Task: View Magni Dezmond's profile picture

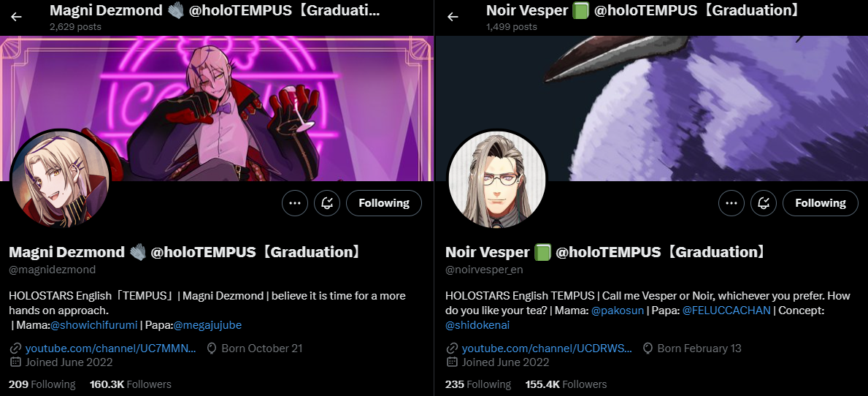Action: [x=61, y=179]
